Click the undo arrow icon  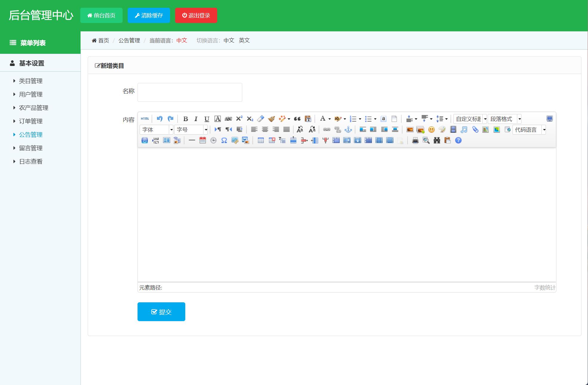[160, 119]
